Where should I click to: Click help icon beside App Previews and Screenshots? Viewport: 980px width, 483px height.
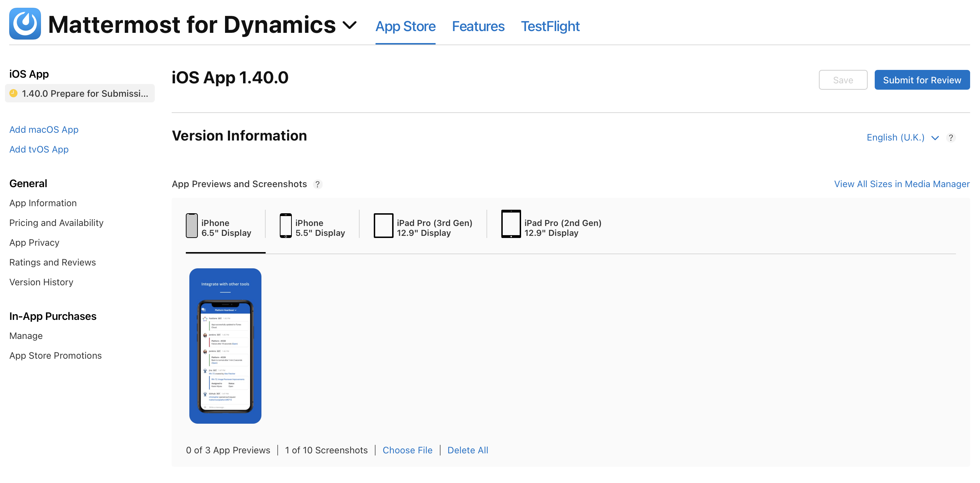coord(317,184)
